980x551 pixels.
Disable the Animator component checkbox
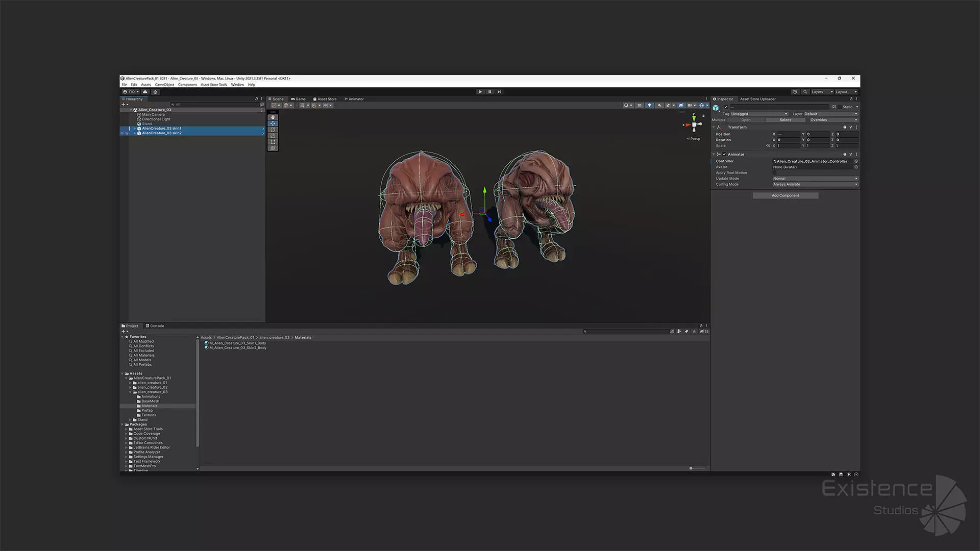pyautogui.click(x=724, y=154)
